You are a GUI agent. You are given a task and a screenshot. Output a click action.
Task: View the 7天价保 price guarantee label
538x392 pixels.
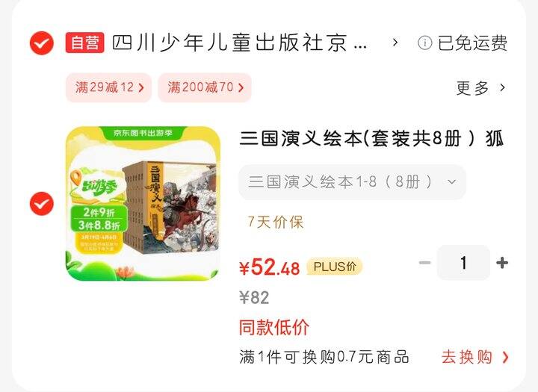click(x=276, y=222)
